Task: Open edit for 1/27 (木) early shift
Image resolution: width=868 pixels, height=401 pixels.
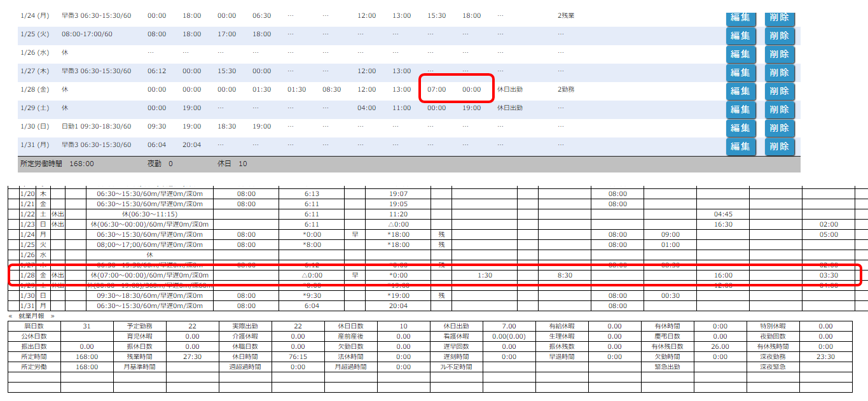Action: (x=741, y=73)
